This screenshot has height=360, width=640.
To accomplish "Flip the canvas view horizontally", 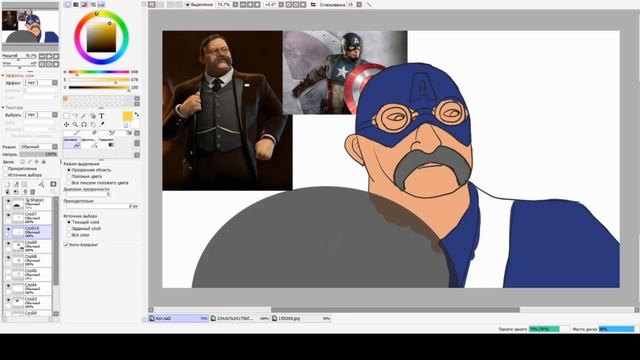I will (313, 4).
